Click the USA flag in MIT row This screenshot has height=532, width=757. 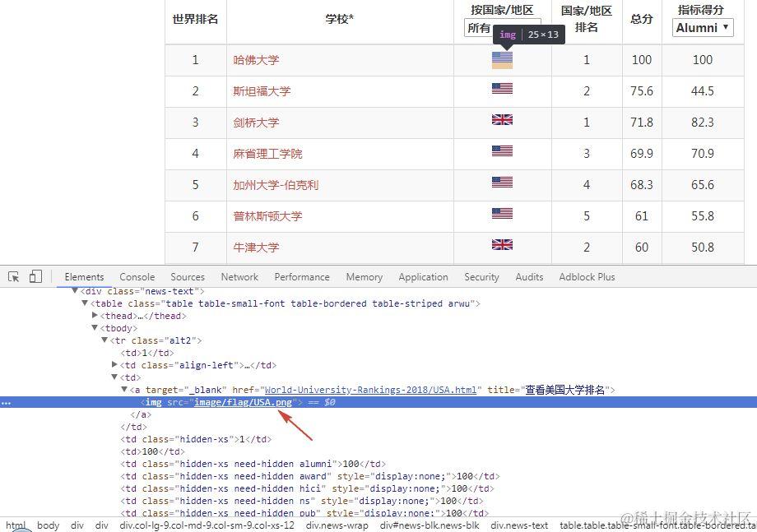(502, 151)
